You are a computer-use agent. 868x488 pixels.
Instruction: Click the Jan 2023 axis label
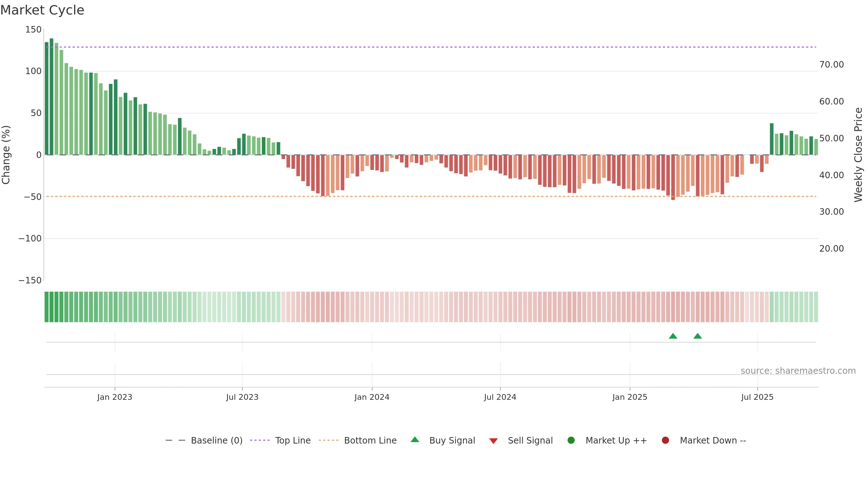[x=115, y=397]
